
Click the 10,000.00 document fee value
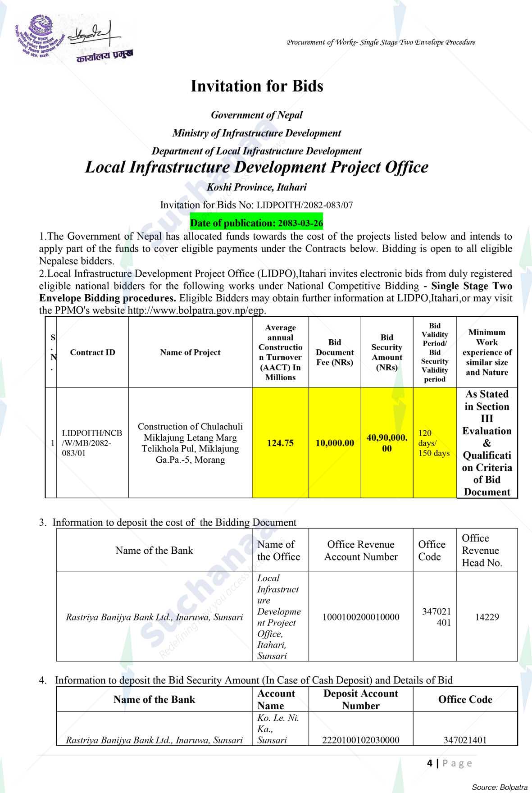point(335,443)
